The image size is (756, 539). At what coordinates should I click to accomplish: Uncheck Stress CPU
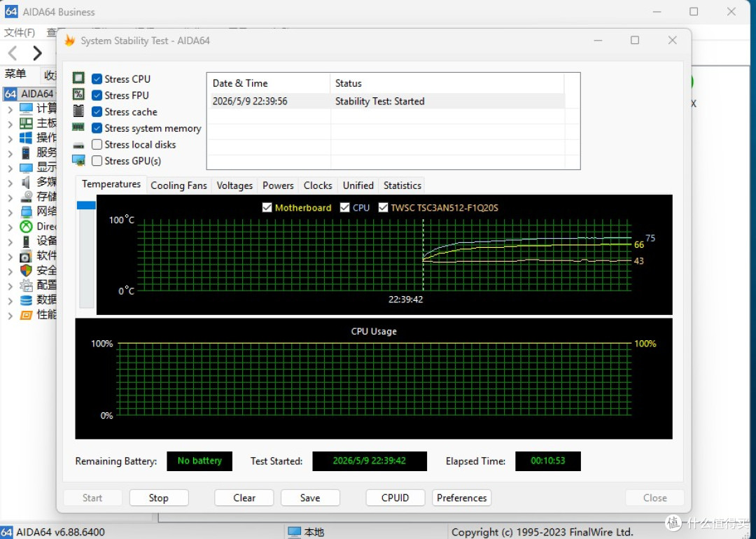click(x=97, y=78)
